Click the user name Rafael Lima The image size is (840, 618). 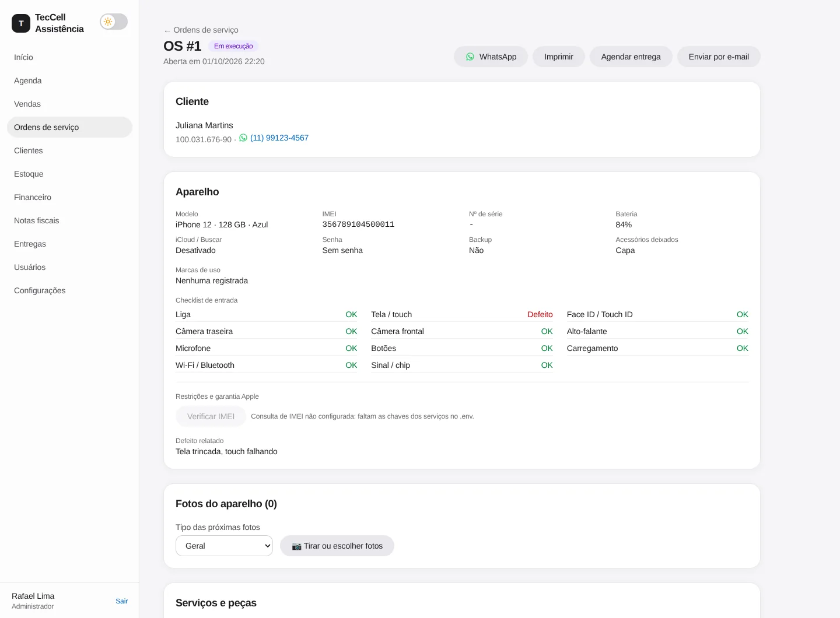[x=33, y=596]
